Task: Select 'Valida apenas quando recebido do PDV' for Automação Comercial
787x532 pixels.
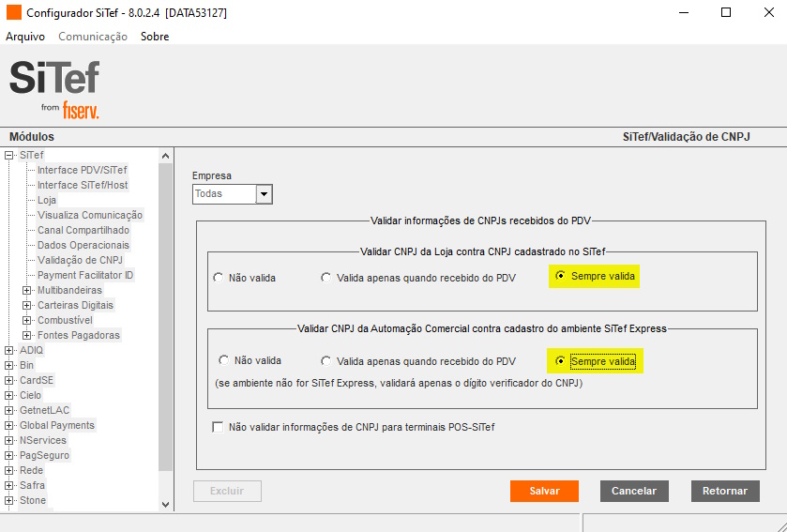Action: [x=326, y=361]
